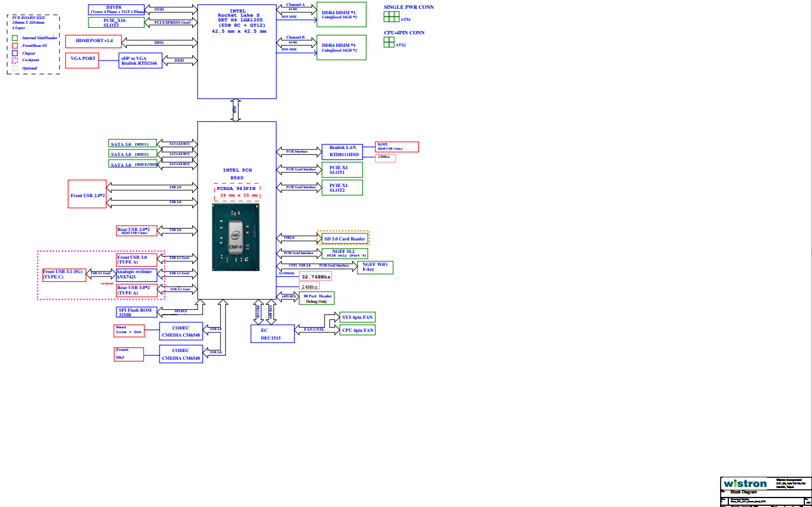This screenshot has width=812, height=507.
Task: Select the Front UAJ block
Action: [129, 354]
